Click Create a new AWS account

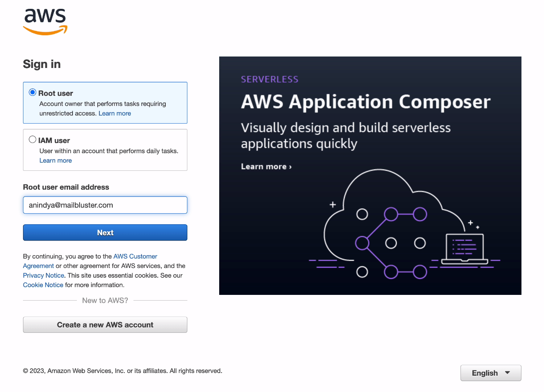[105, 324]
